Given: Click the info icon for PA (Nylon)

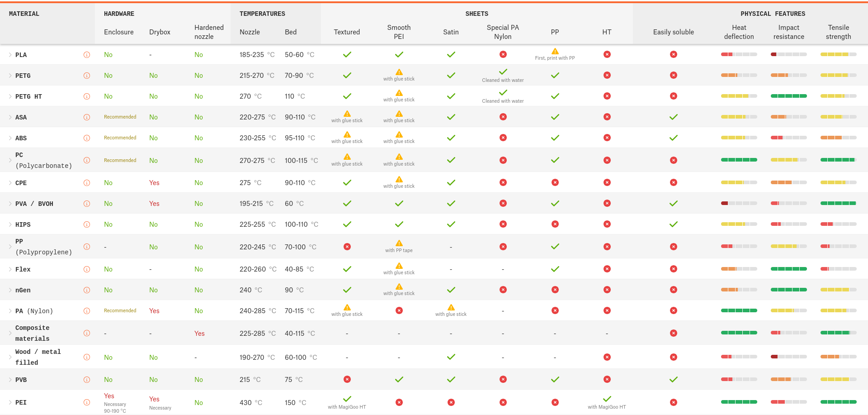Looking at the screenshot, I should tap(87, 311).
